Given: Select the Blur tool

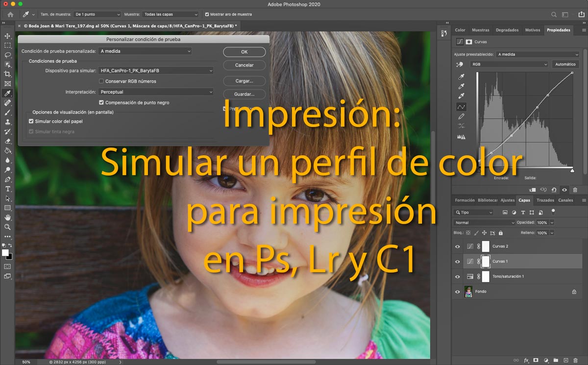Looking at the screenshot, I should pos(7,160).
